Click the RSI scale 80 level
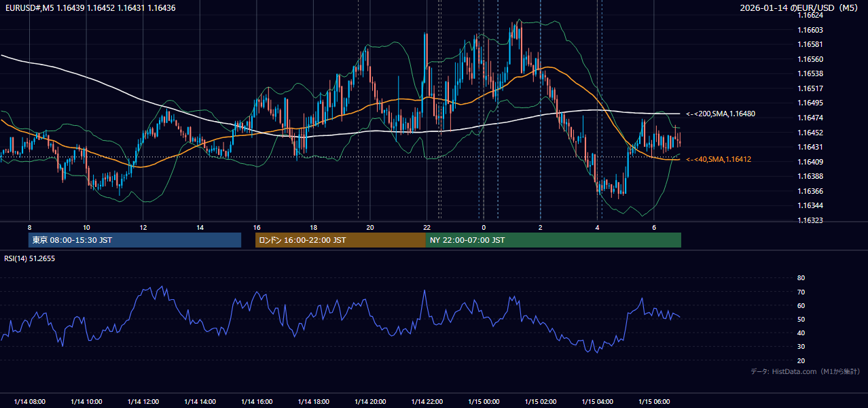868x408 pixels. [801, 278]
